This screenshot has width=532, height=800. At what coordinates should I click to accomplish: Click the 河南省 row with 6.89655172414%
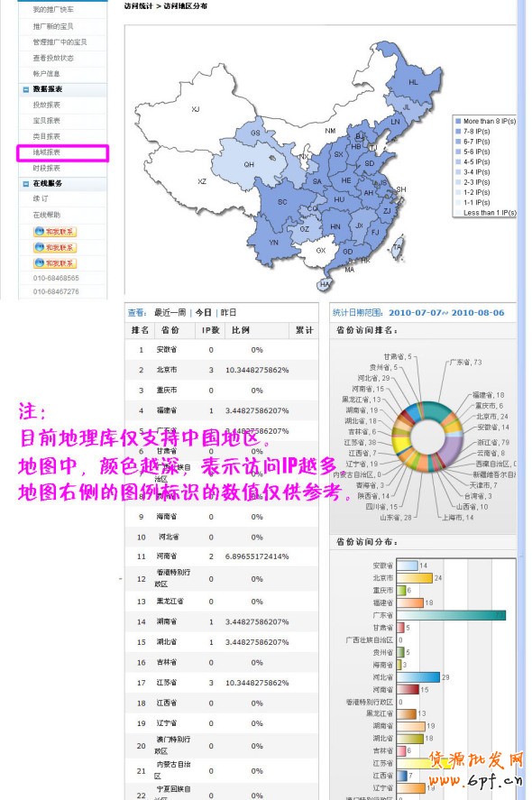[x=222, y=556]
